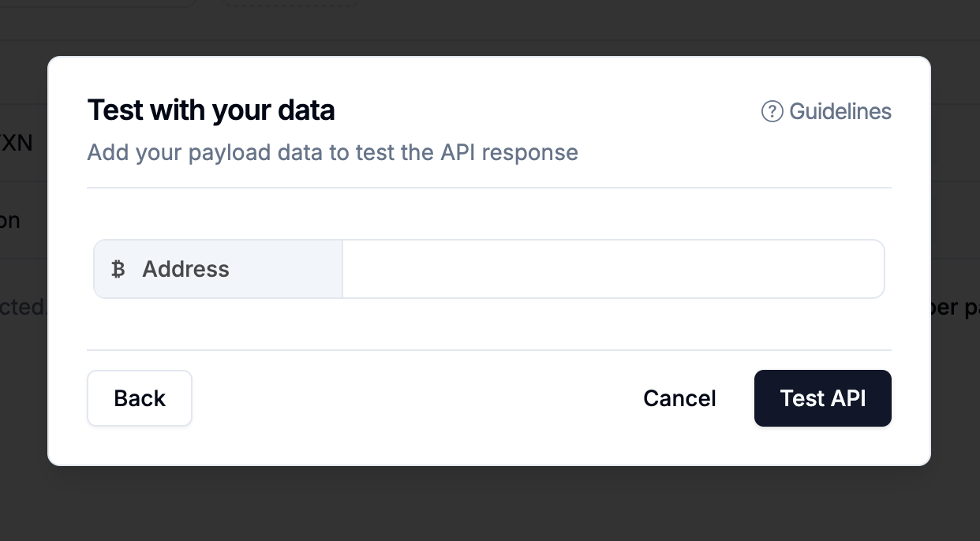Screen dimensions: 980x541
Task: Dismiss dialog by clicking dimmed backdrop below it
Action: 489,505
